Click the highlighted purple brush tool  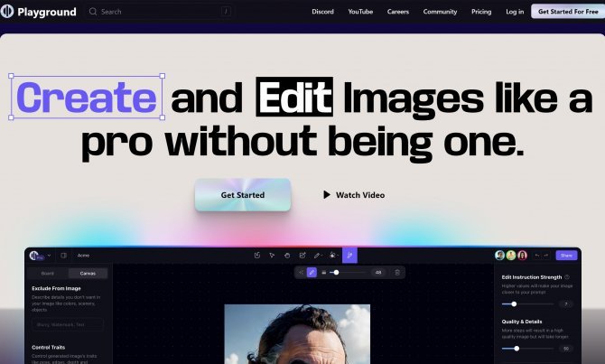(349, 255)
